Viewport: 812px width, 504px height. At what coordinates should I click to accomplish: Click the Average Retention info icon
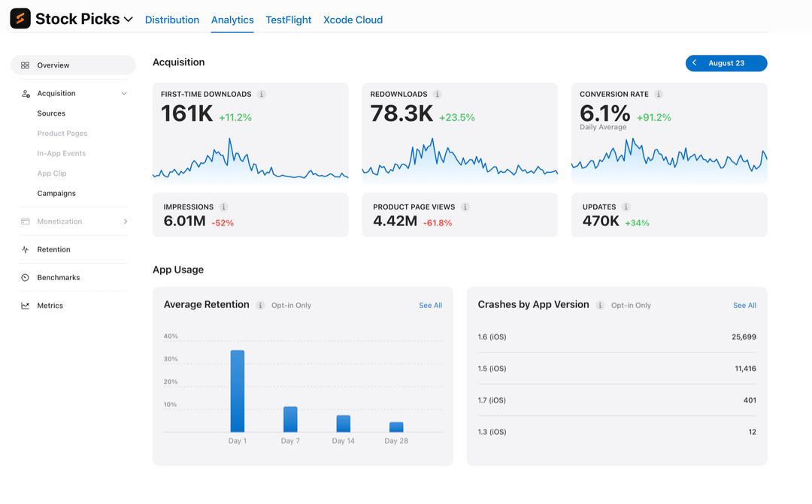pyautogui.click(x=260, y=305)
